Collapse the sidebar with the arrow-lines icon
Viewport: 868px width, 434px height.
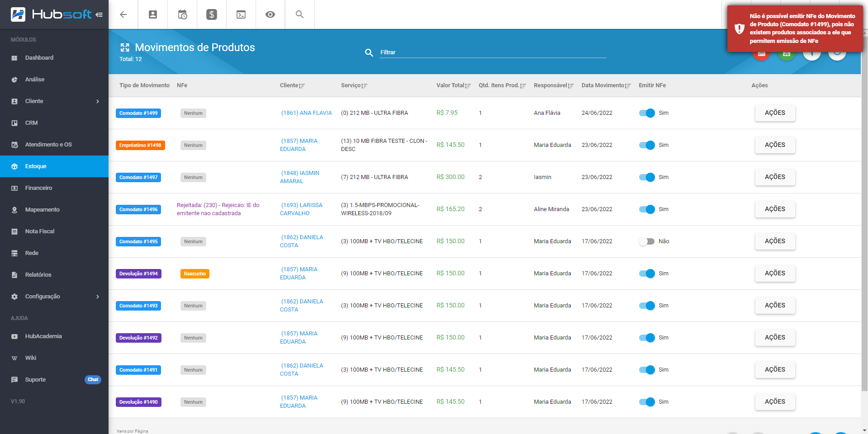click(x=99, y=14)
